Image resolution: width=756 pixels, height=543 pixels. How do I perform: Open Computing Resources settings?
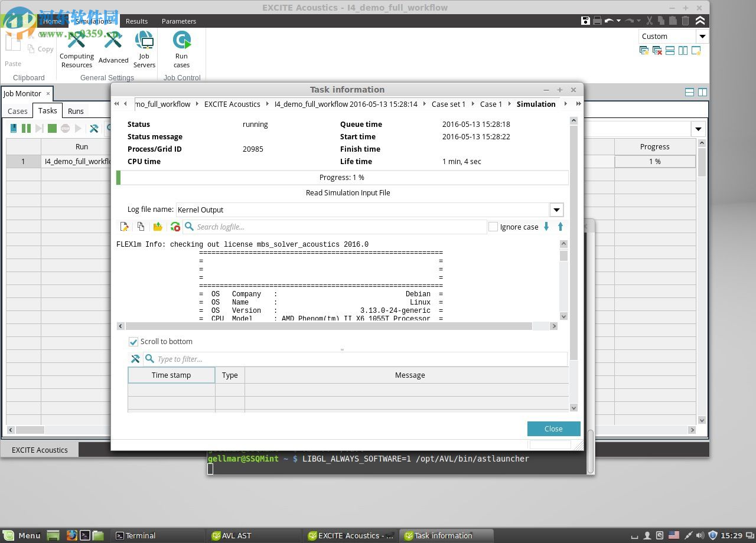77,50
